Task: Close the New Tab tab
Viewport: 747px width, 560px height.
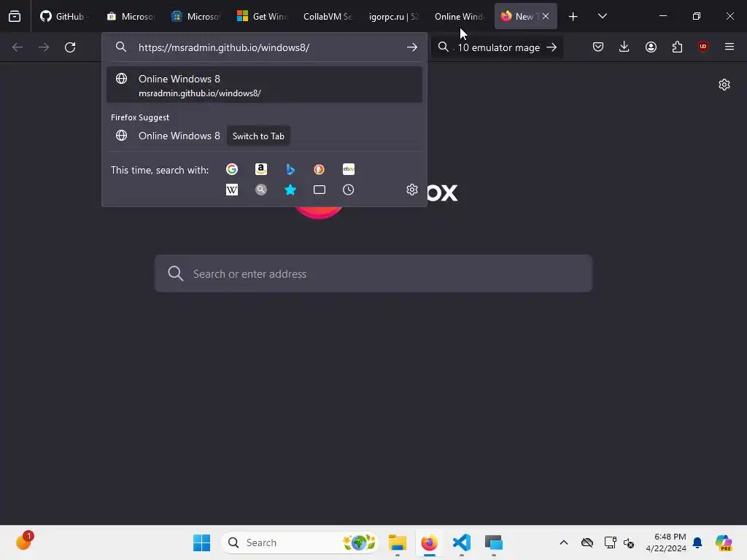Action: coord(546,16)
